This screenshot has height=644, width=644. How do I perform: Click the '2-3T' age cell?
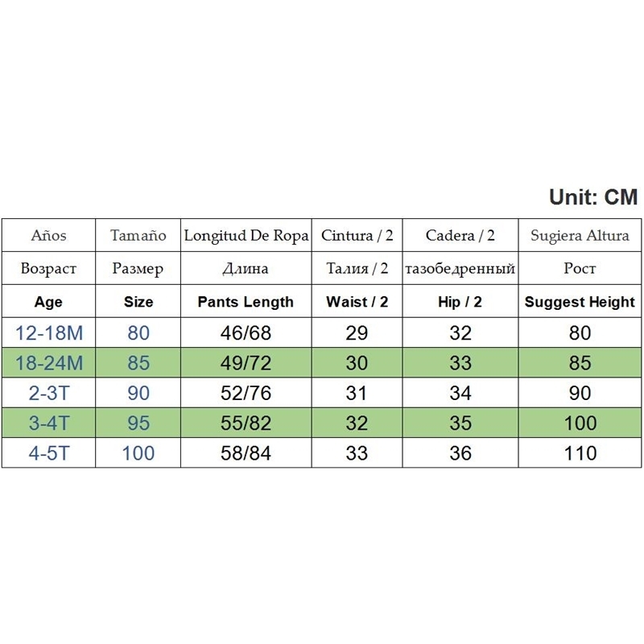tap(48, 393)
